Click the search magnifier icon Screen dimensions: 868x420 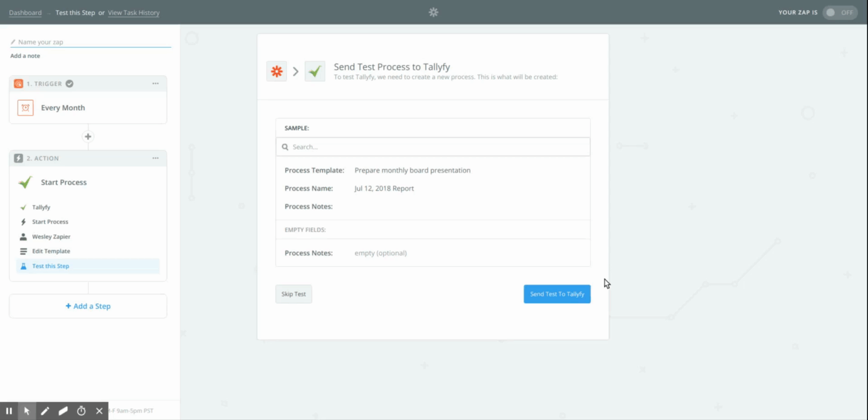click(x=285, y=147)
